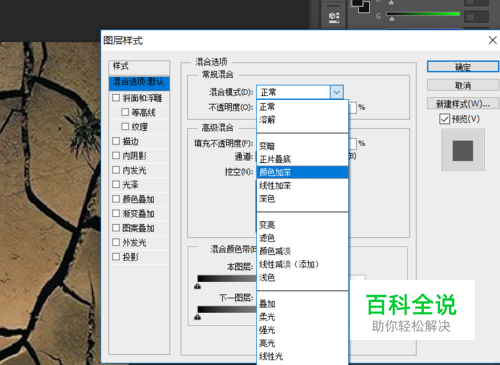Pick 变暗 blend mode

click(302, 146)
